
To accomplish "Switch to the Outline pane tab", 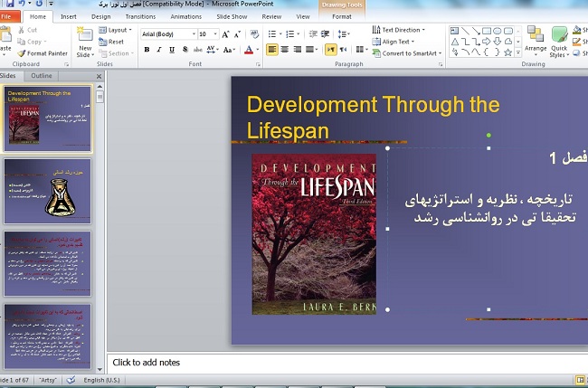I will click(42, 76).
